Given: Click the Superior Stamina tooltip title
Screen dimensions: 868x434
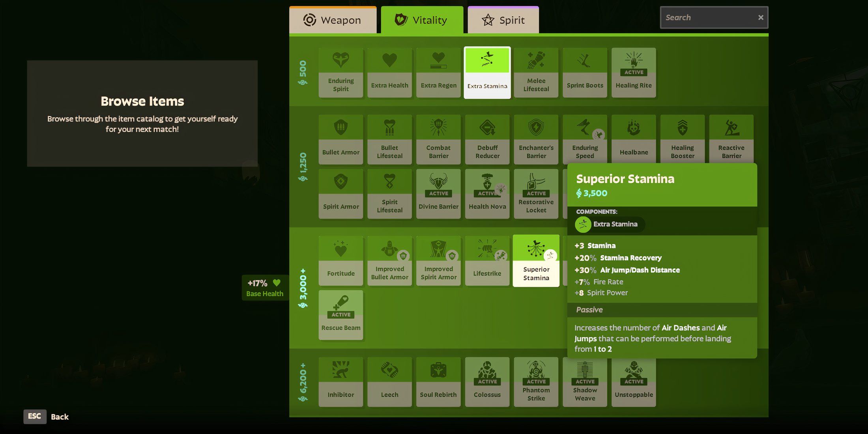Looking at the screenshot, I should [625, 179].
